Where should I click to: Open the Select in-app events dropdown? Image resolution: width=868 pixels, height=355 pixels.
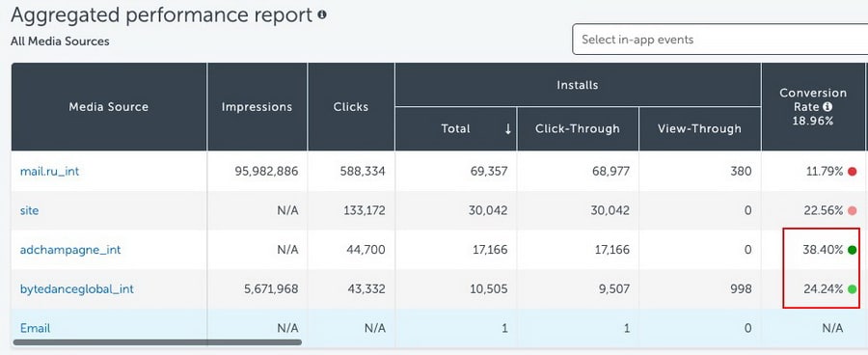tap(719, 40)
